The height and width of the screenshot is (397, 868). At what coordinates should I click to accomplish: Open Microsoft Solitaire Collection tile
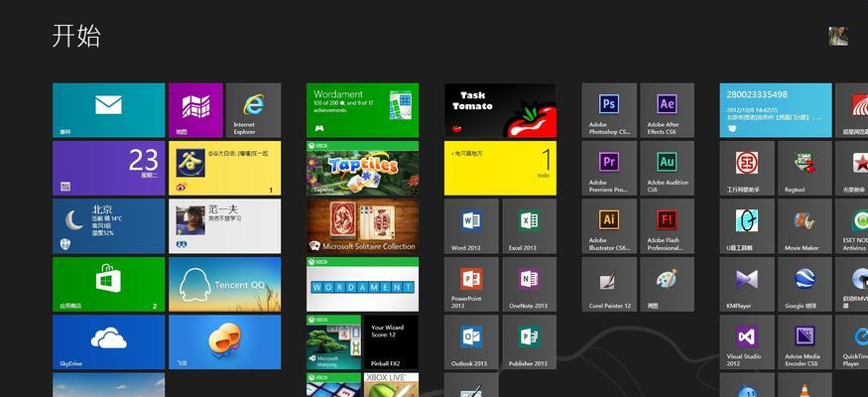[x=363, y=226]
